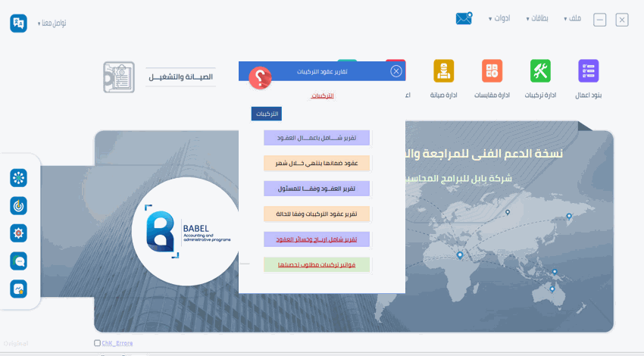This screenshot has height=356, width=644.
Task: Toggle the ChK_Errore checkbox
Action: pos(98,343)
